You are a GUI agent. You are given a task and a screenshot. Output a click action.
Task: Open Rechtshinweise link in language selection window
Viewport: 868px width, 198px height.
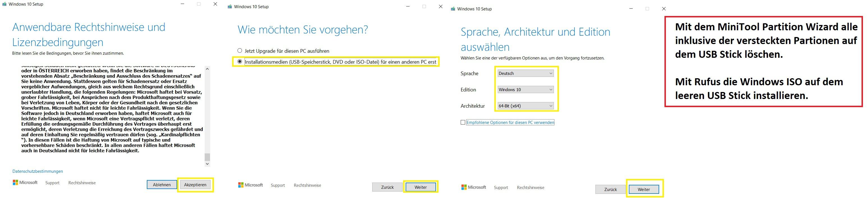[530, 188]
